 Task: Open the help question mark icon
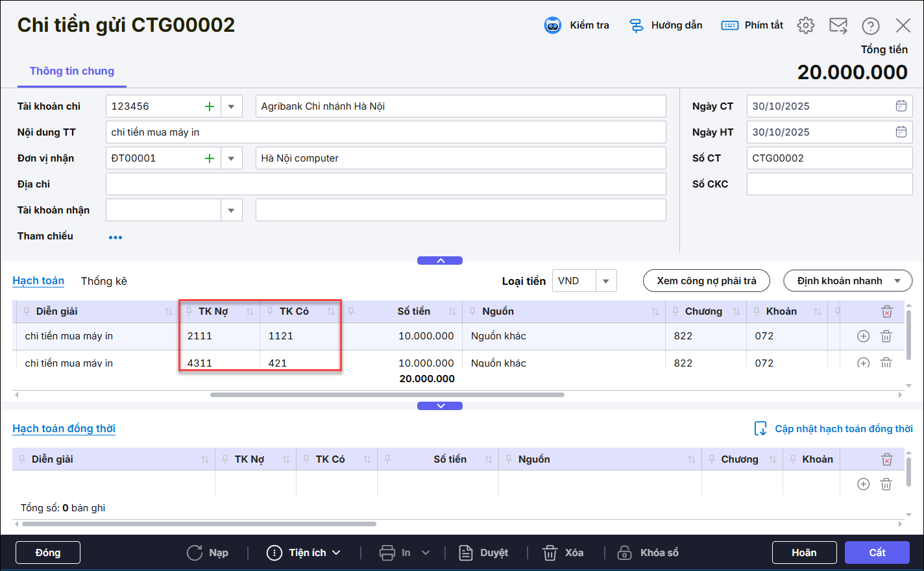click(870, 25)
